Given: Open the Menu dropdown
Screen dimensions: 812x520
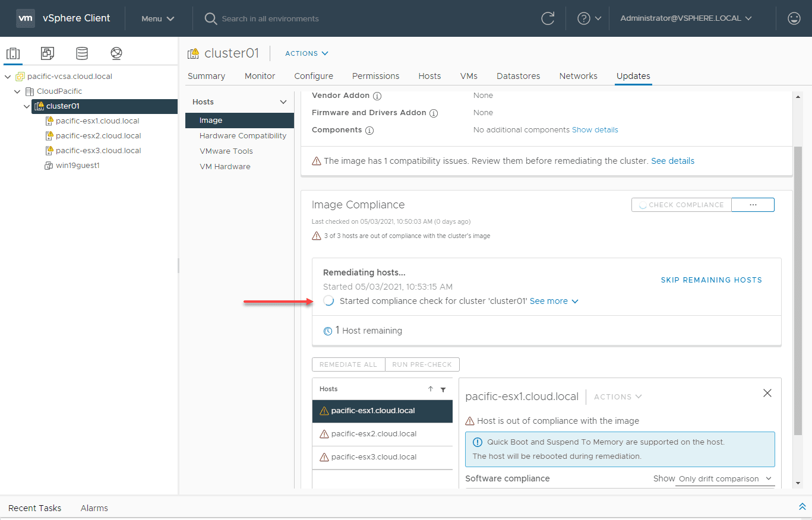Looking at the screenshot, I should [157, 18].
